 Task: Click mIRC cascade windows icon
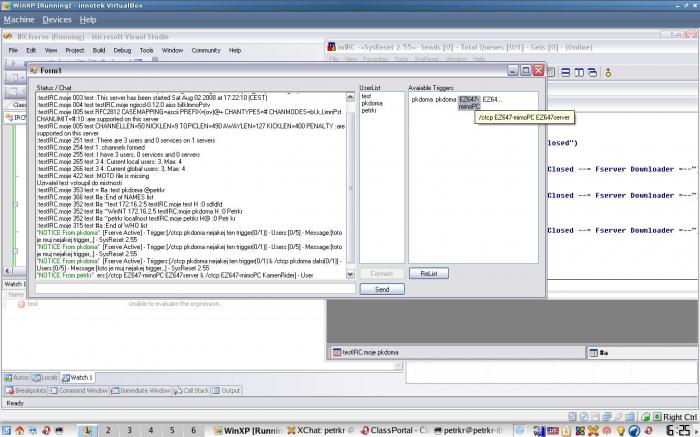point(592,72)
